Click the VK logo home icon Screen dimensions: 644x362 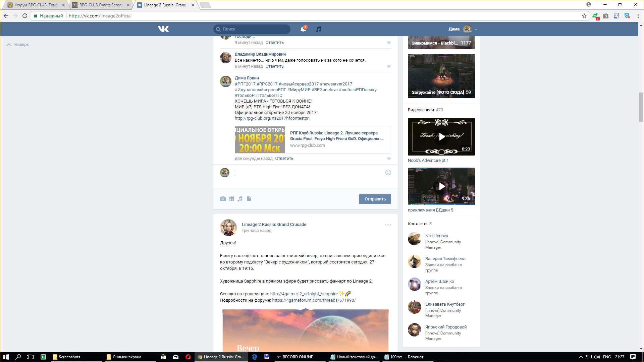click(x=163, y=29)
